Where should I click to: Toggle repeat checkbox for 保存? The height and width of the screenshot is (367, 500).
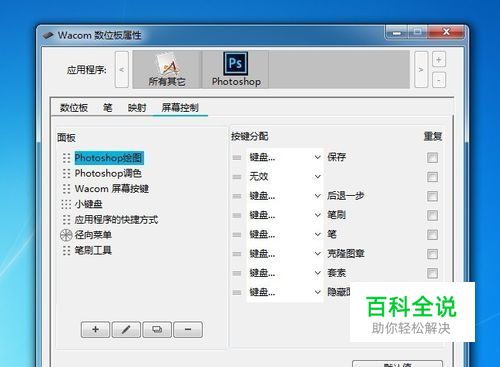coord(432,157)
